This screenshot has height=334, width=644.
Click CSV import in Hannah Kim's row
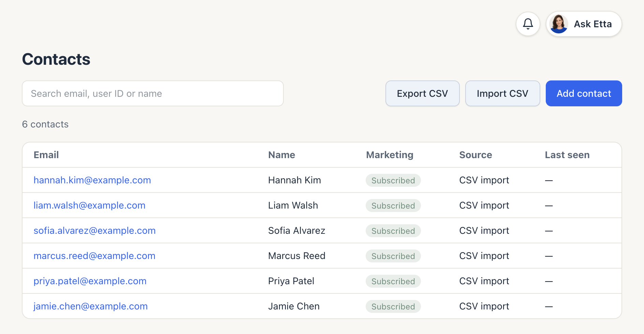[x=484, y=180]
